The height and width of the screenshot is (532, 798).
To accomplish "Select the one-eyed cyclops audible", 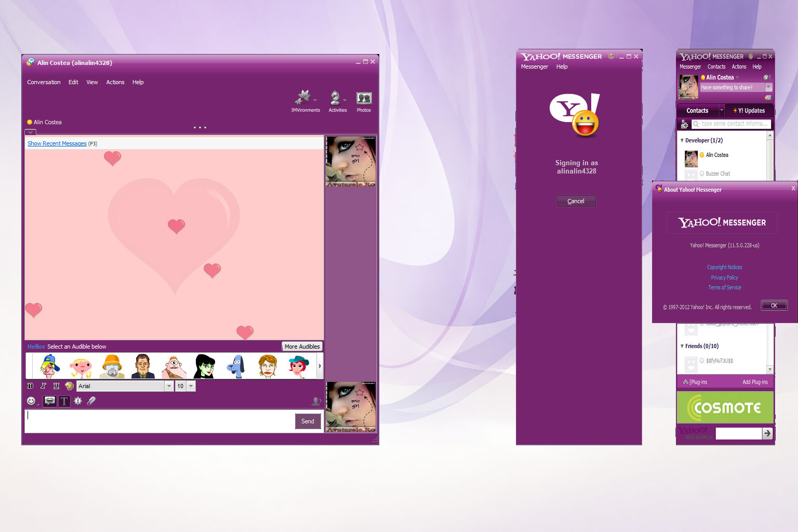I will point(174,366).
